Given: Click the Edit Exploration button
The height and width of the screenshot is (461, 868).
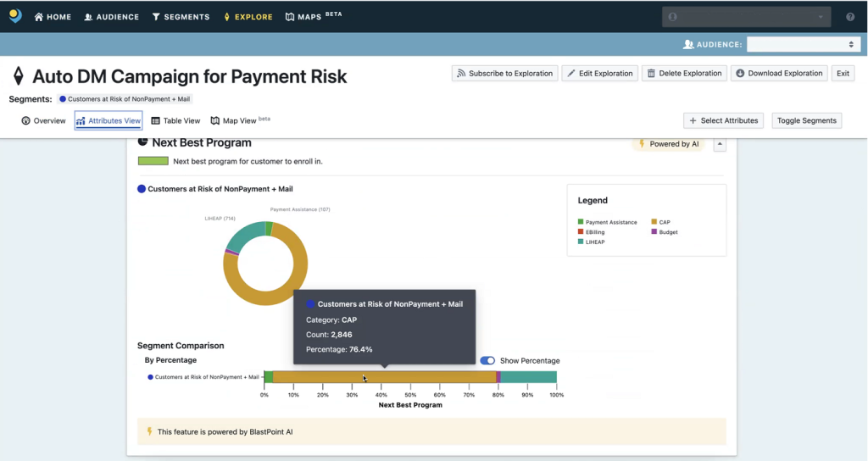Looking at the screenshot, I should click(x=599, y=74).
